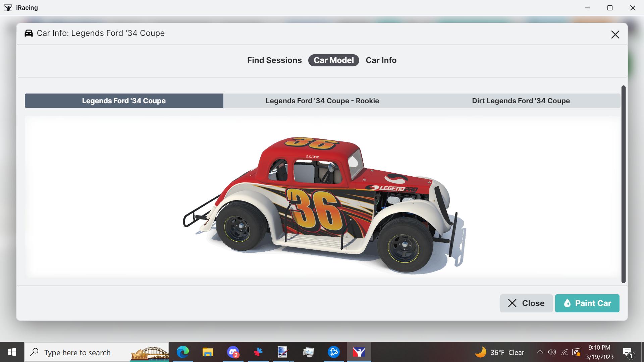Select Dirt Legends Ford '34 Coupe tab
The image size is (644, 362).
point(521,101)
